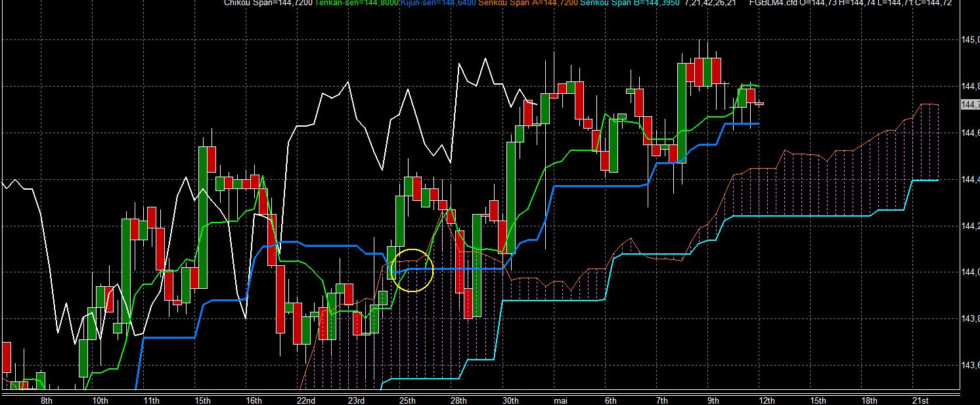Click the 8th date label on time axis
Viewport: 980px width, 405px height.
point(47,400)
